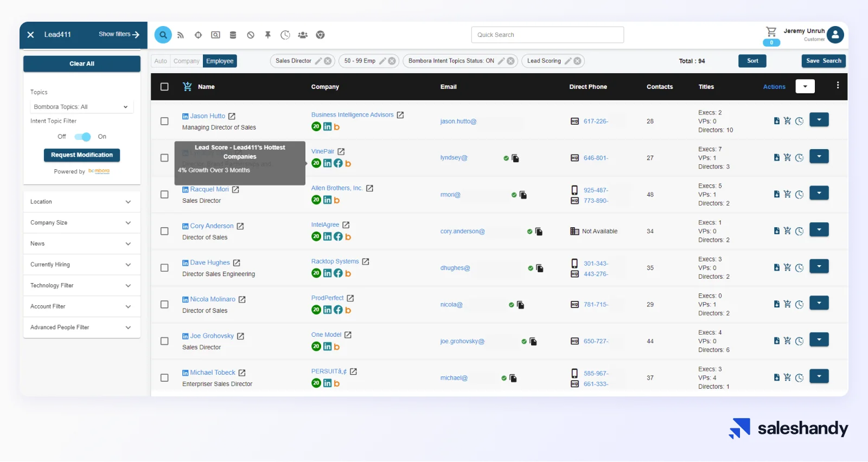Open the pin icon in toolbar
Viewport: 868px width, 462px height.
pos(268,35)
